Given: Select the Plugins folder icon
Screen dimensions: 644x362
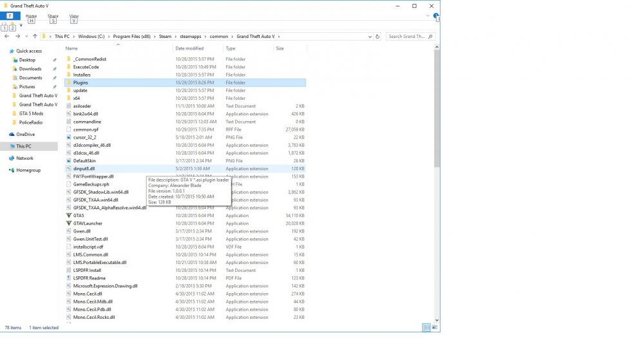Looking at the screenshot, I should (x=69, y=82).
